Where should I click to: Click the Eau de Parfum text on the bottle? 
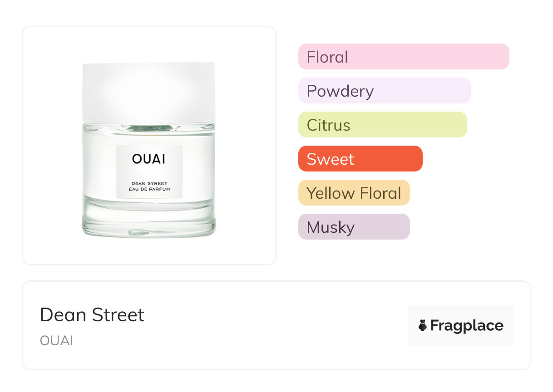coord(149,189)
